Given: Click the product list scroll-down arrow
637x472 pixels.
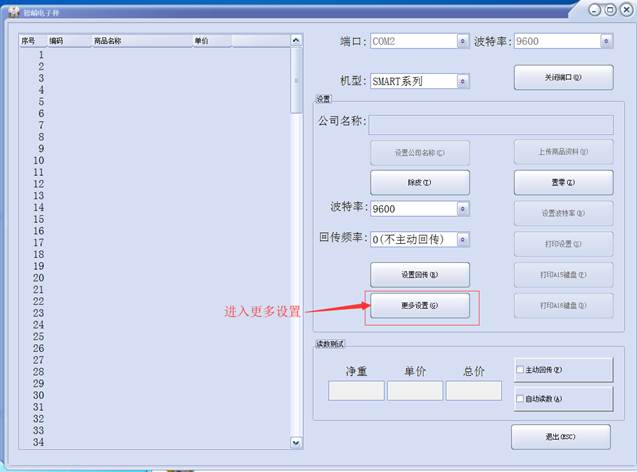Looking at the screenshot, I should click(296, 442).
